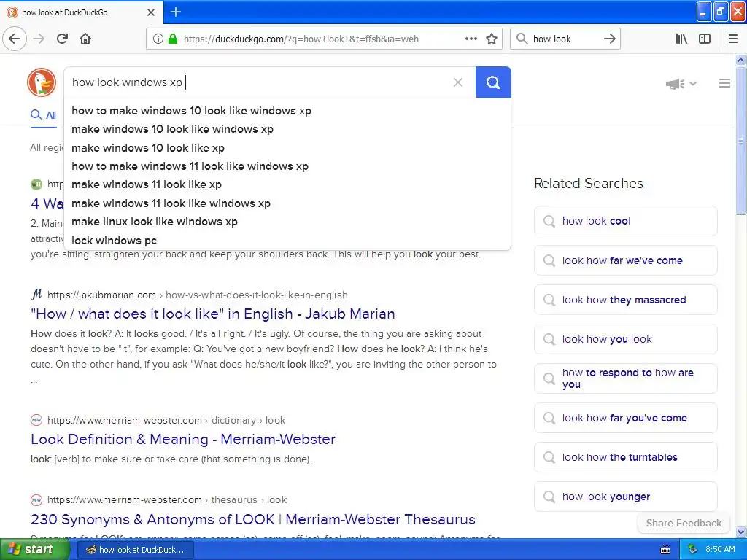
Task: Select related search how to respond to how are you
Action: pyautogui.click(x=625, y=378)
